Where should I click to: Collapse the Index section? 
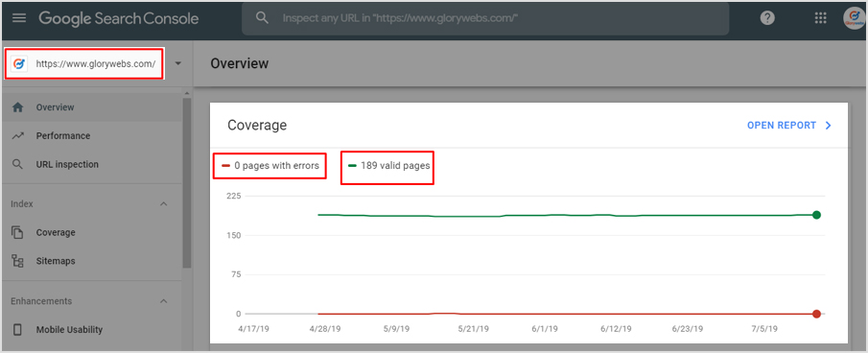(x=163, y=204)
